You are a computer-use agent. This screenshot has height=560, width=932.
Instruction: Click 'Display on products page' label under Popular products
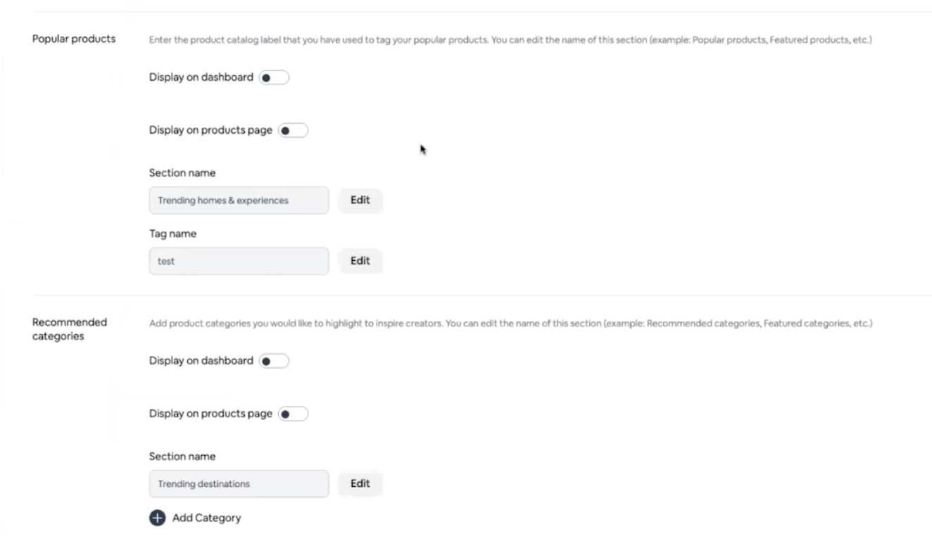(210, 130)
